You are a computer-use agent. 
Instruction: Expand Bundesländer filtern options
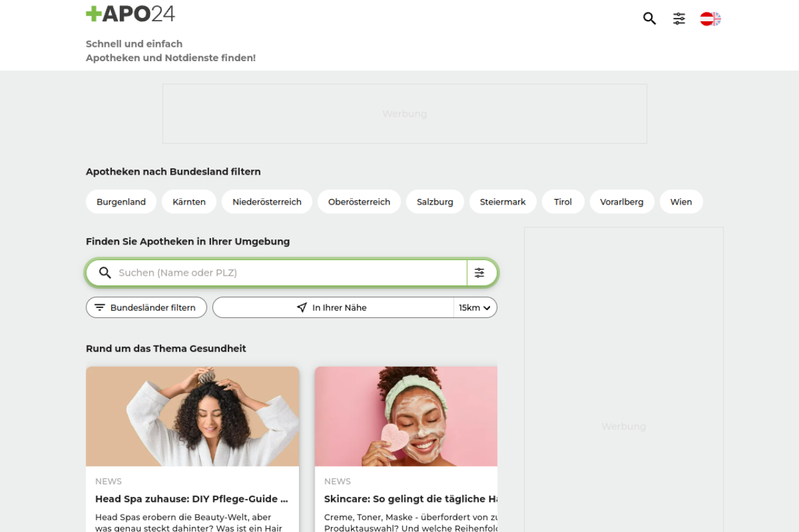[146, 307]
